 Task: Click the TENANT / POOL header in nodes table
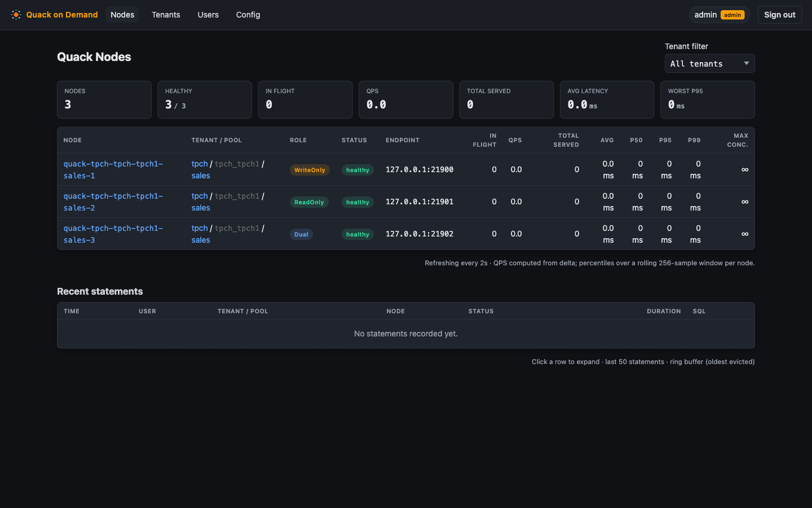tap(217, 140)
